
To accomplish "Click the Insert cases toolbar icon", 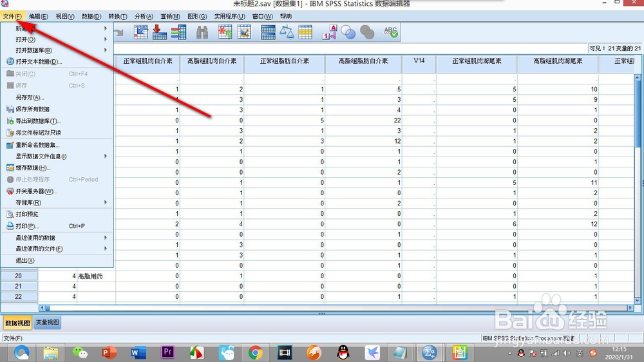I will tap(225, 32).
